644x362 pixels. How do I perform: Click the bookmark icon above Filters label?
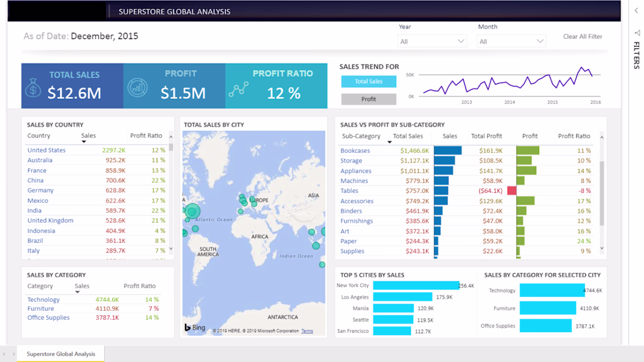pos(637,33)
